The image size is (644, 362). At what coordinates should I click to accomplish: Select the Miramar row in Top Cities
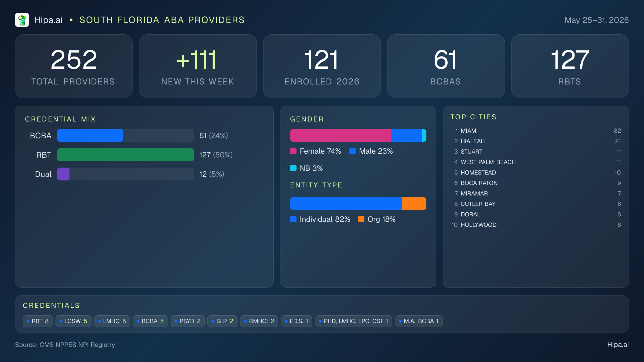[x=536, y=193]
